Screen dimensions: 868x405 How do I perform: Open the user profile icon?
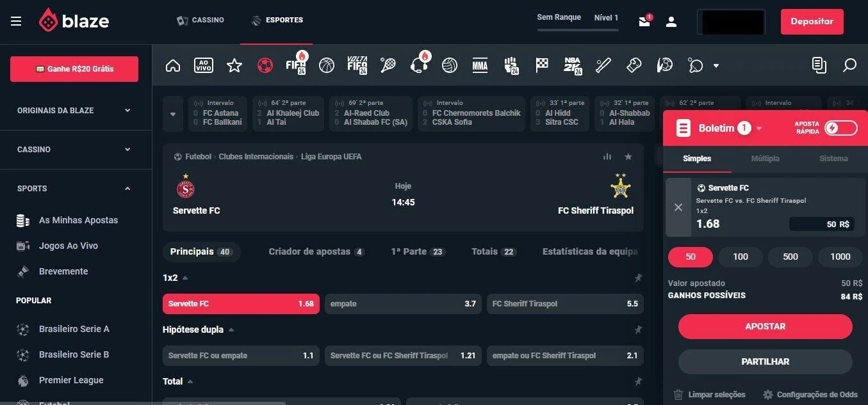[671, 22]
